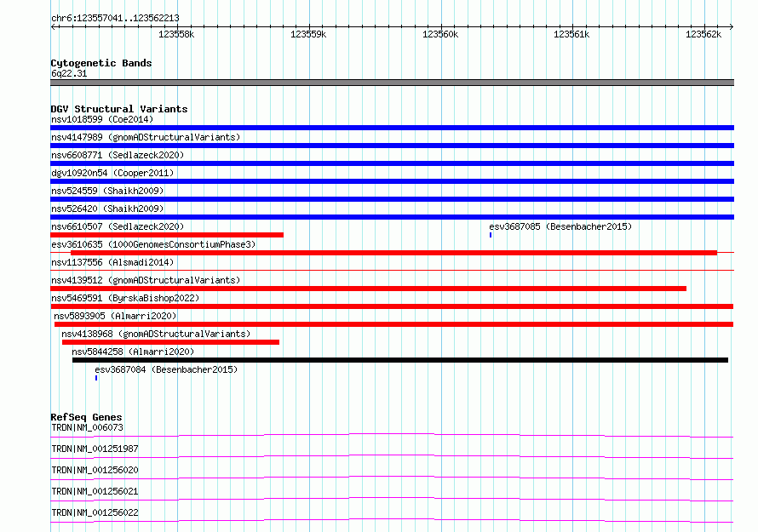This screenshot has width=758, height=532.
Task: Click the nsv6608771 (Sedlazeck2020) label
Action: click(118, 155)
